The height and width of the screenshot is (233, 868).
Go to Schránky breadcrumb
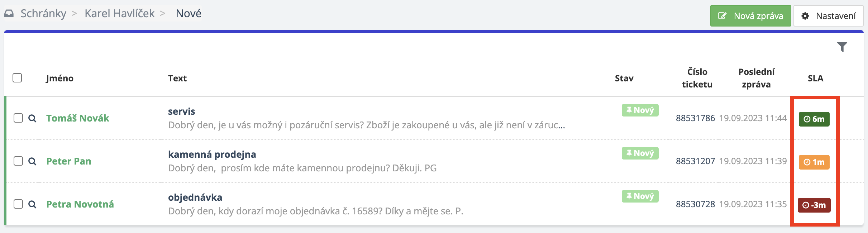(x=43, y=14)
